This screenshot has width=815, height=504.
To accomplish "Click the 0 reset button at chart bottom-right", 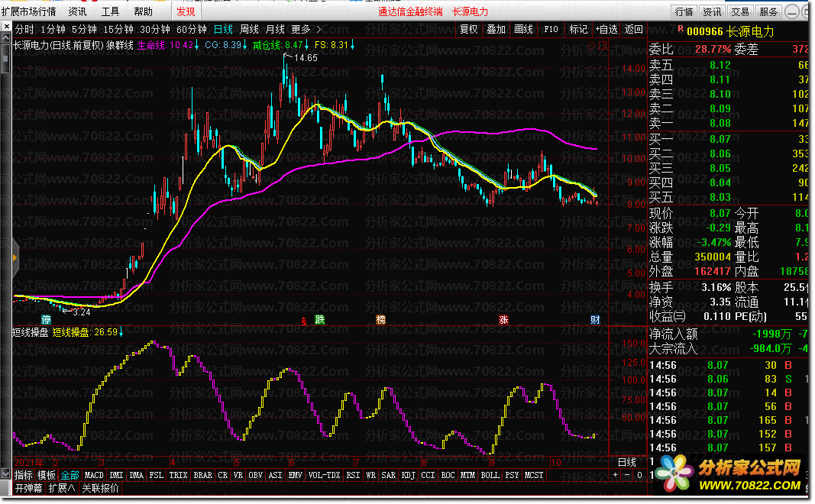I will 639,475.
